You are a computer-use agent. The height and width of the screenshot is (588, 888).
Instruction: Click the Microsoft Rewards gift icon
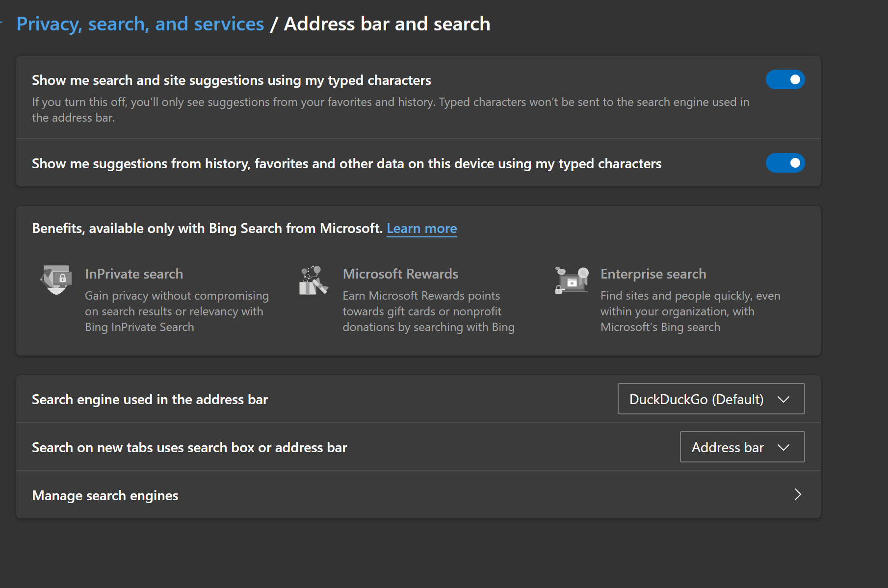point(313,281)
